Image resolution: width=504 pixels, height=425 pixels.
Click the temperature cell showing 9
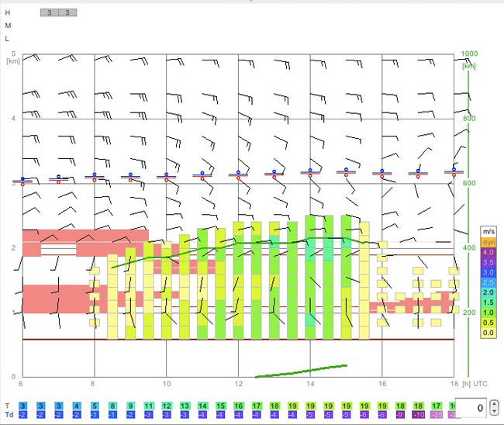[x=130, y=406]
